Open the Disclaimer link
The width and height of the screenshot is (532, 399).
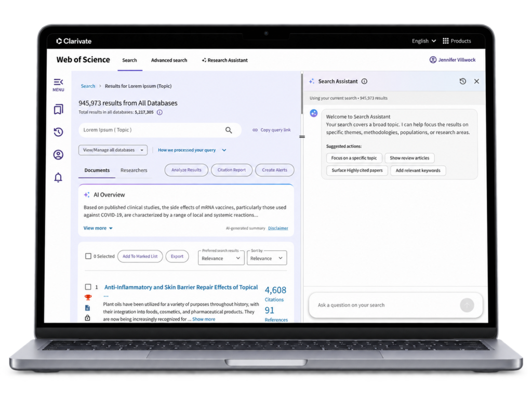pos(278,229)
